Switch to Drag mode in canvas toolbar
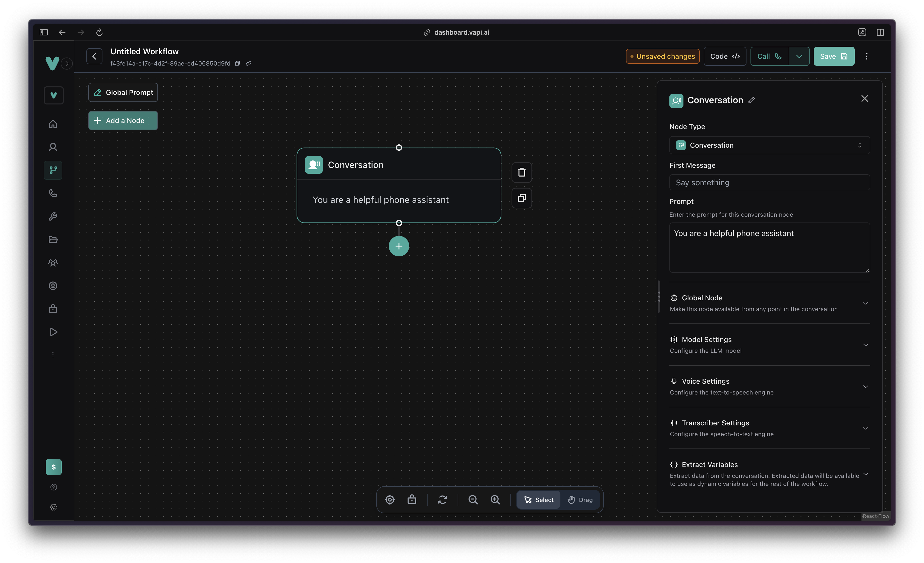The height and width of the screenshot is (563, 924). tap(580, 500)
